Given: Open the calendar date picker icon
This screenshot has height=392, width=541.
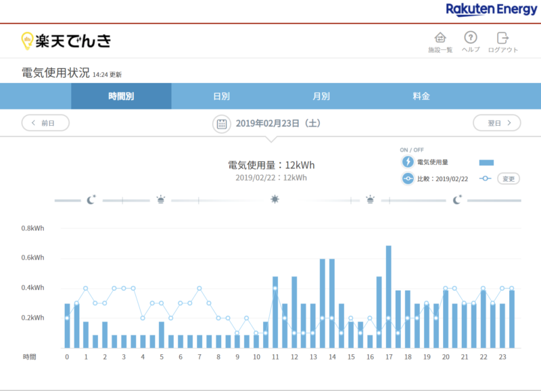Looking at the screenshot, I should (221, 123).
